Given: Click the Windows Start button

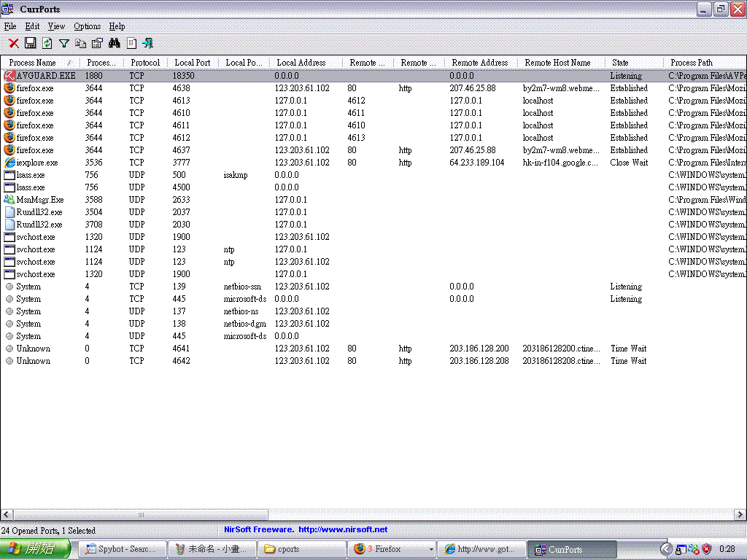Looking at the screenshot, I should (x=35, y=549).
